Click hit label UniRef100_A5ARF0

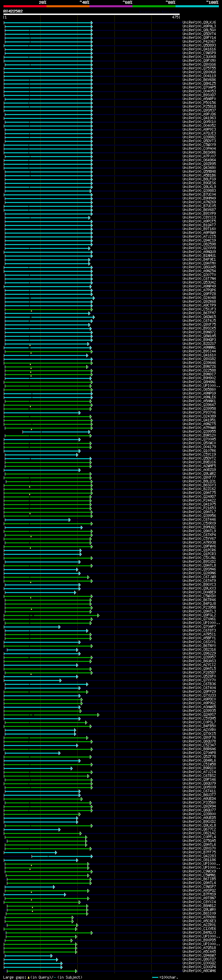(199, 99)
